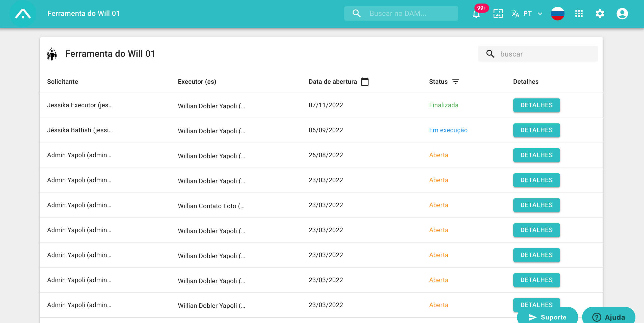Click the Russian flag icon
This screenshot has width=644, height=323.
[557, 13]
